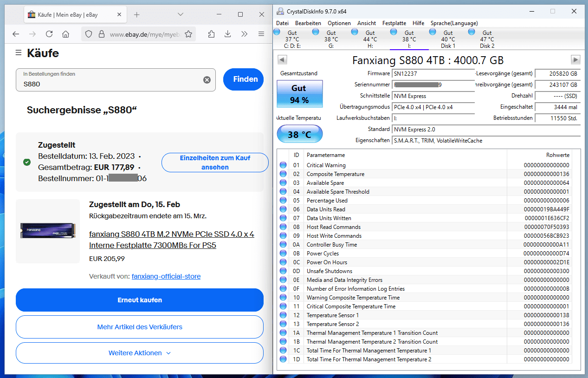Screen dimensions: 588x378
Task: Click the 11550 Std. Betriebsstunden value
Action: click(x=557, y=118)
